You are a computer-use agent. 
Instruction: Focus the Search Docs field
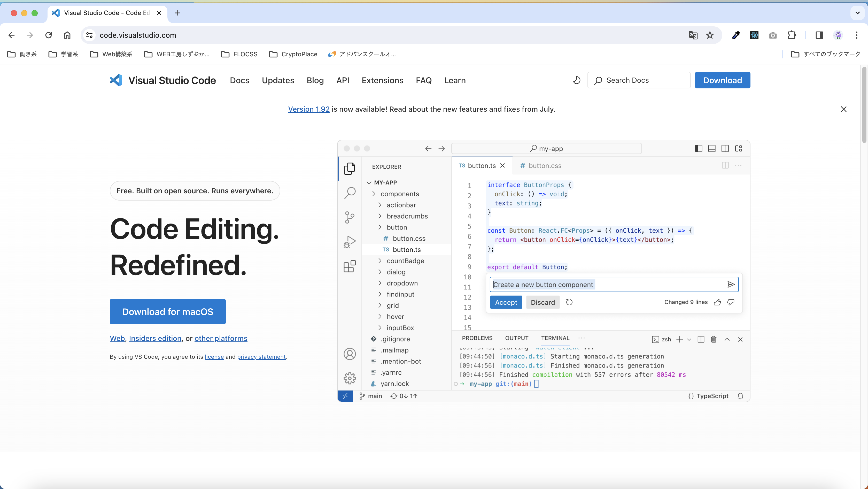click(x=639, y=80)
